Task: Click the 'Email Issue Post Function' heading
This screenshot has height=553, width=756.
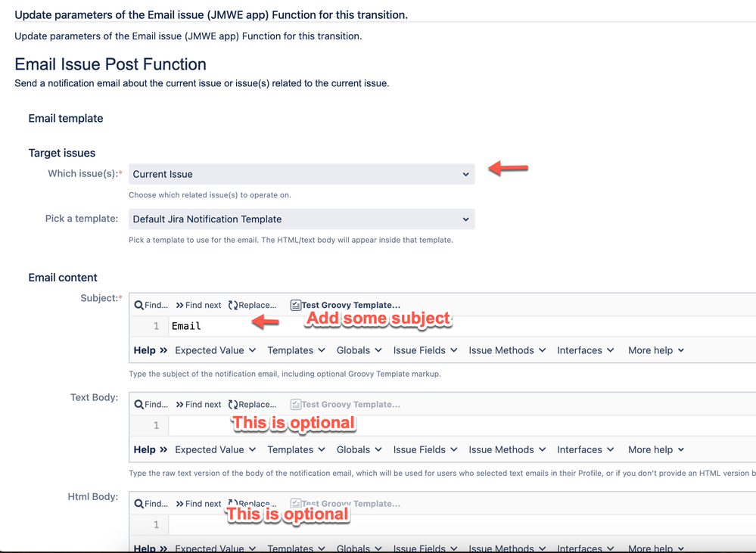Action: (x=110, y=64)
